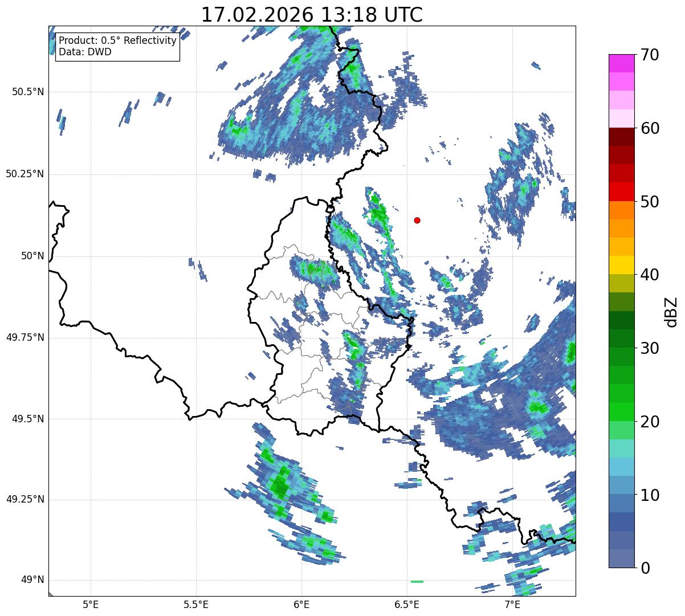The height and width of the screenshot is (616, 685).
Task: Click the "Data: DWD" text
Action: point(85,52)
